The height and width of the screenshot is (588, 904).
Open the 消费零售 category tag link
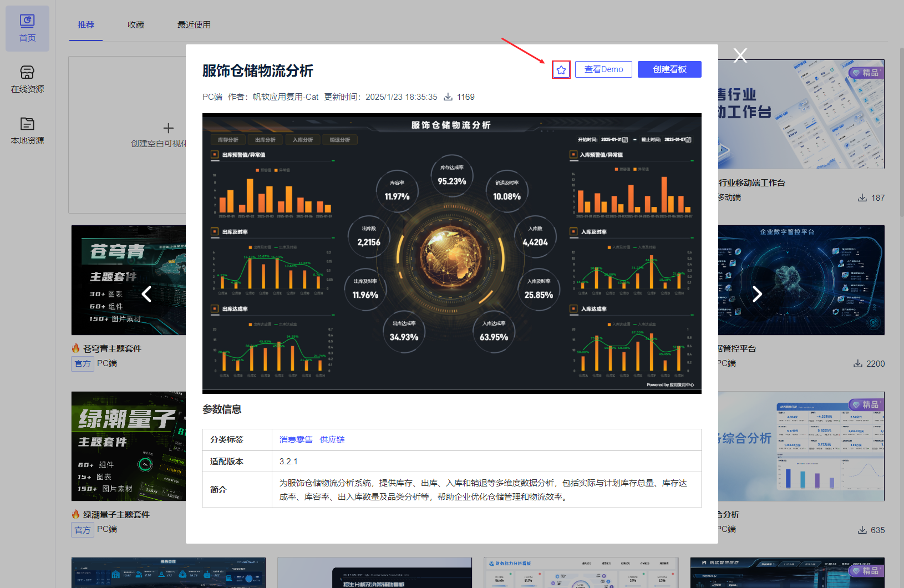296,440
